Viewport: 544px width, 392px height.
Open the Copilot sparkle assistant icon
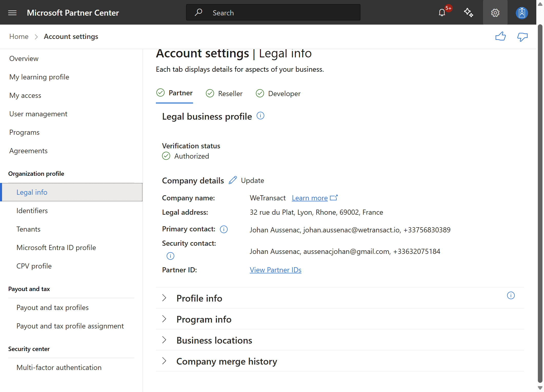click(x=469, y=13)
